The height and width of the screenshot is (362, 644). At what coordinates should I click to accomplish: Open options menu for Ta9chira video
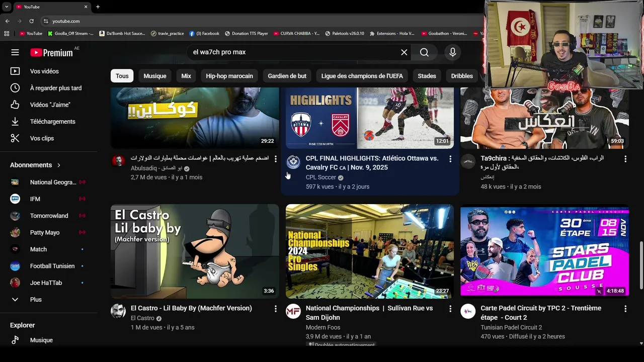tap(625, 158)
